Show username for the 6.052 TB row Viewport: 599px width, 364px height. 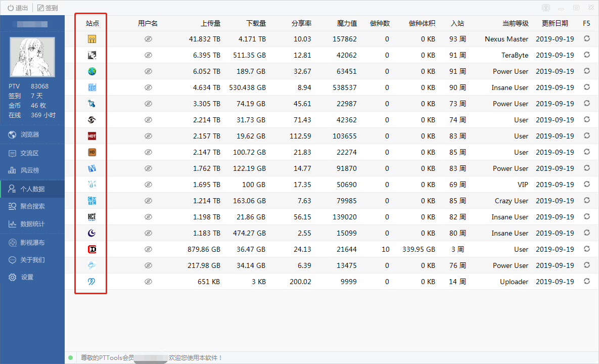tap(148, 71)
